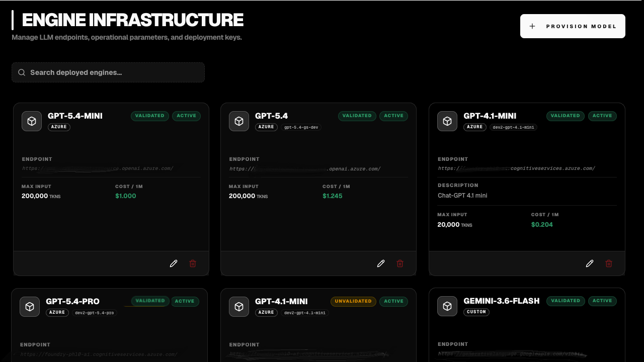Edit the GPT-5.4-MINI engine via its pencil icon
Image resolution: width=644 pixels, height=362 pixels.
tap(174, 263)
